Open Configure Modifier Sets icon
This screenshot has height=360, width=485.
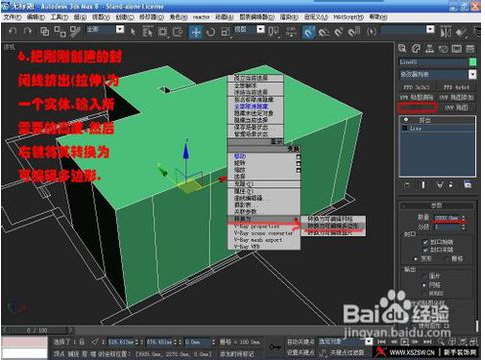click(x=468, y=185)
